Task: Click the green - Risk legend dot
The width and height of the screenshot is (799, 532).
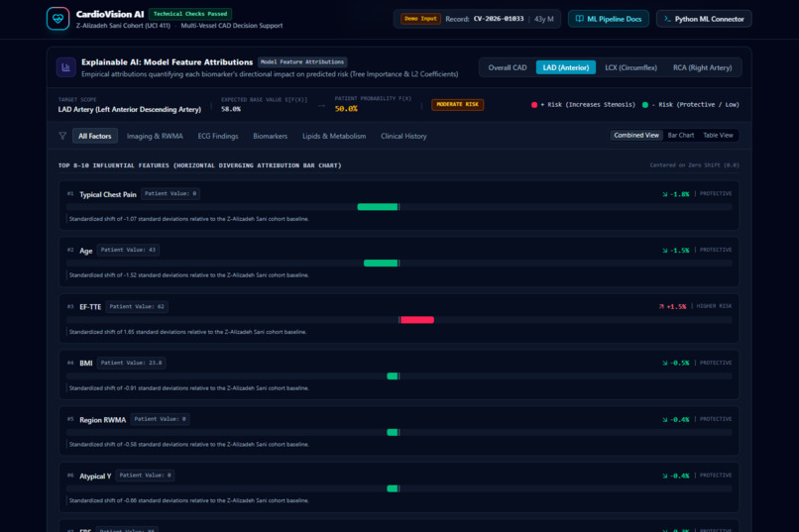Action: (645, 105)
